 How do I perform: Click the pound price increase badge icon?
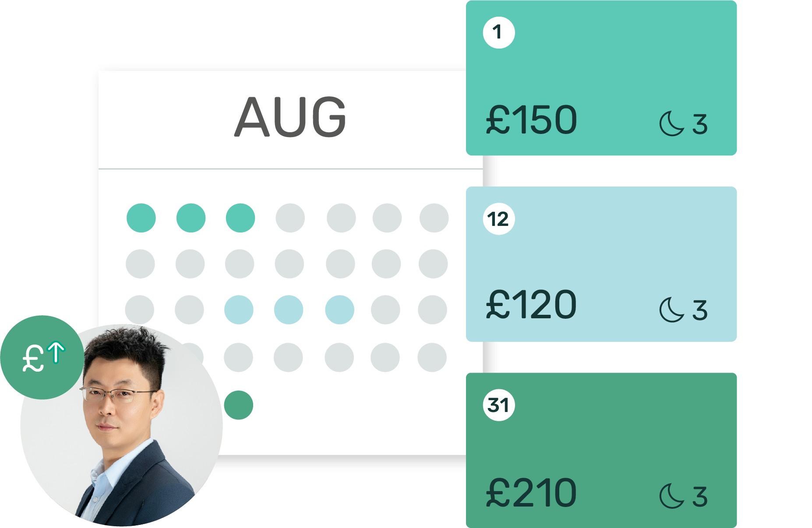[42, 357]
